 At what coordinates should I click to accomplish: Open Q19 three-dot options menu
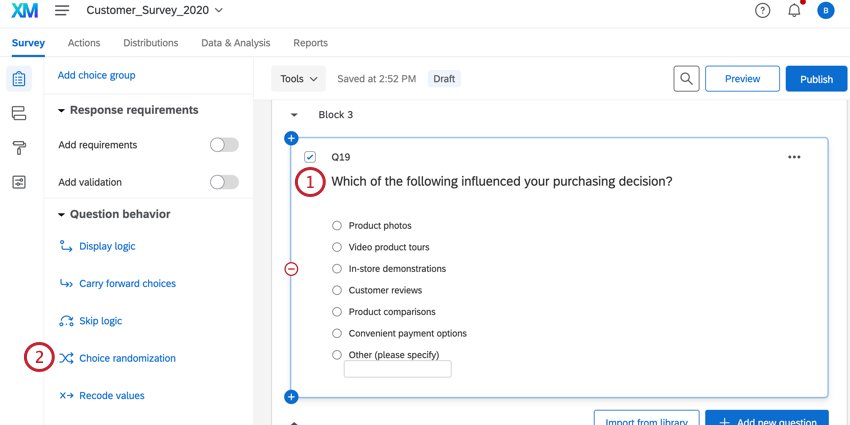(794, 157)
